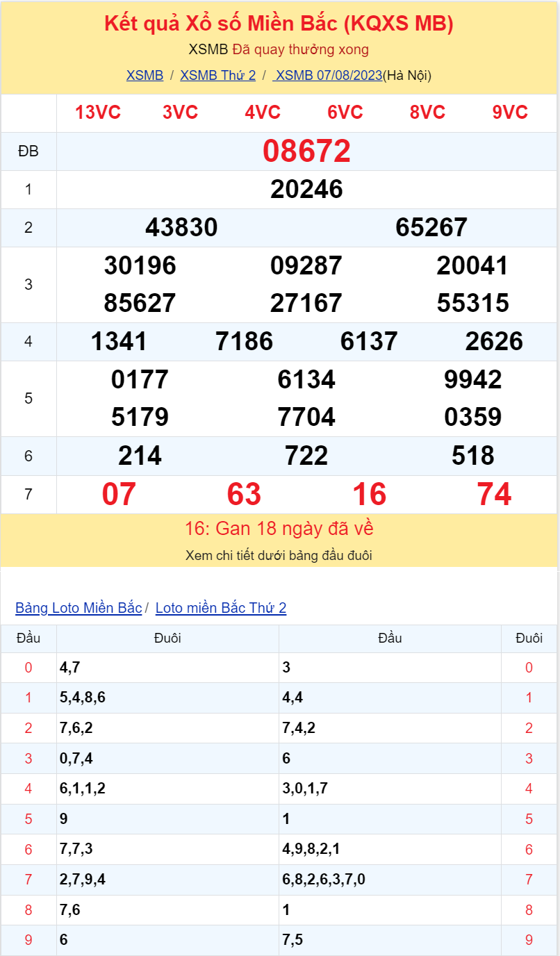Select the 9VC column header
This screenshot has width=560, height=956.
pos(509,111)
